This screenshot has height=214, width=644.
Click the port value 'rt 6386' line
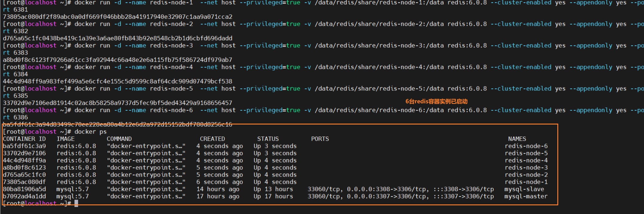click(15, 117)
